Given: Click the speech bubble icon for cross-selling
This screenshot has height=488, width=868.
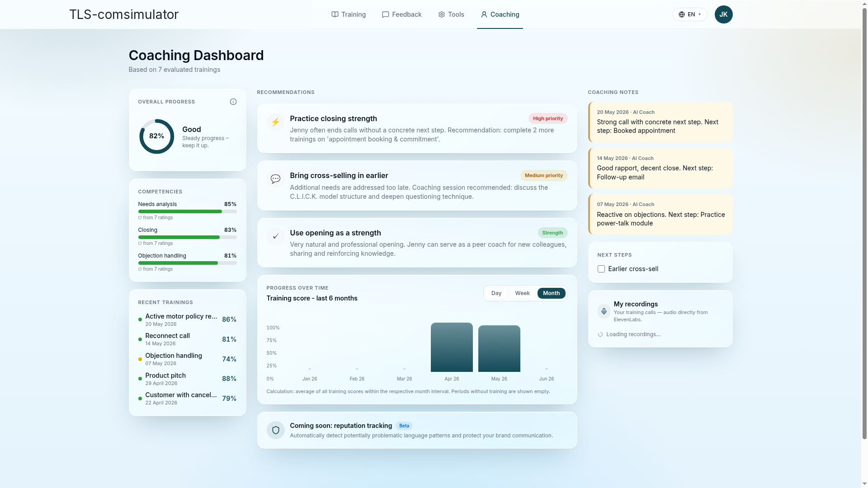Looking at the screenshot, I should click(275, 179).
